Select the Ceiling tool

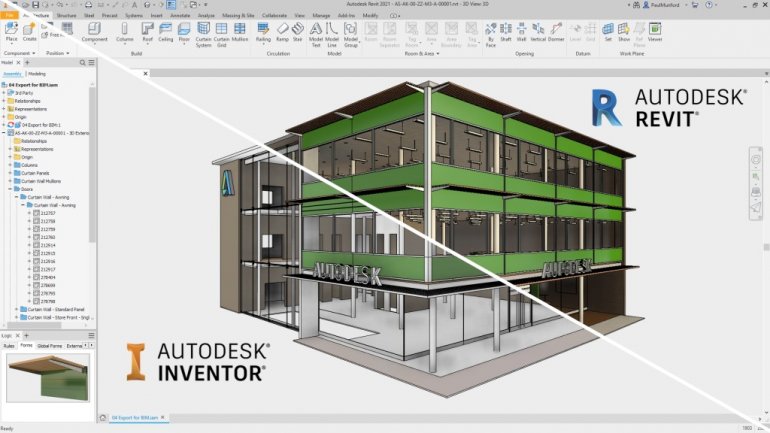[165, 32]
